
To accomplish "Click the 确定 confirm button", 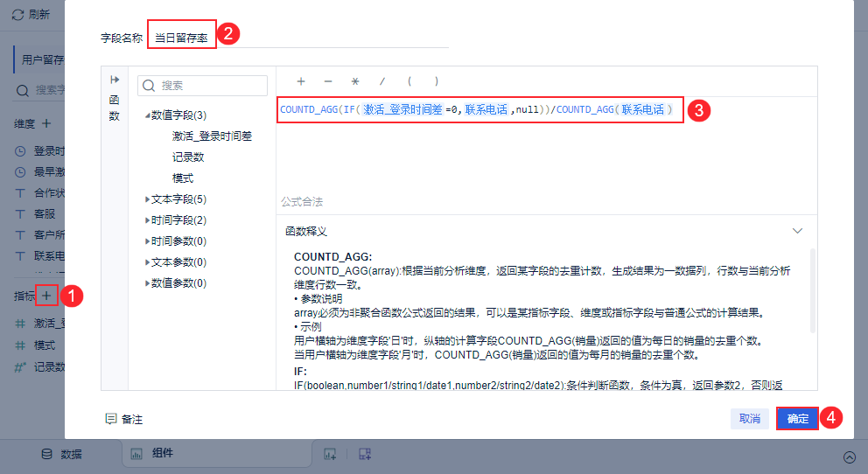I will [x=797, y=419].
